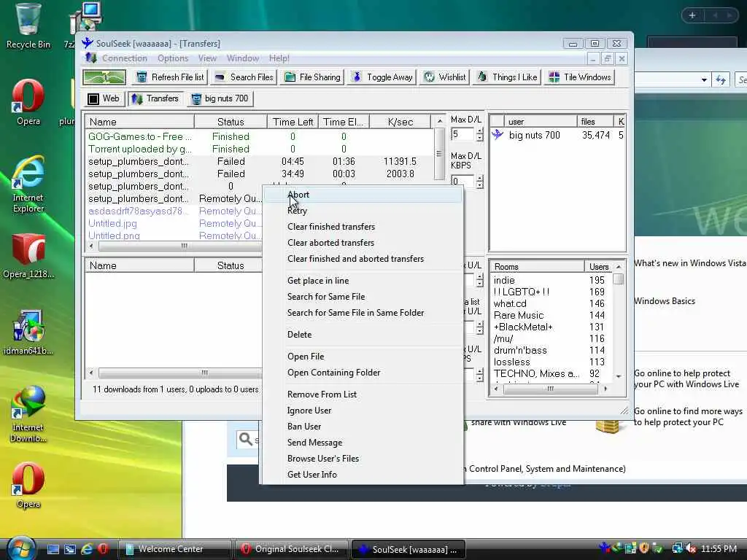Open the Help! menu
The height and width of the screenshot is (560, 747).
(x=279, y=58)
